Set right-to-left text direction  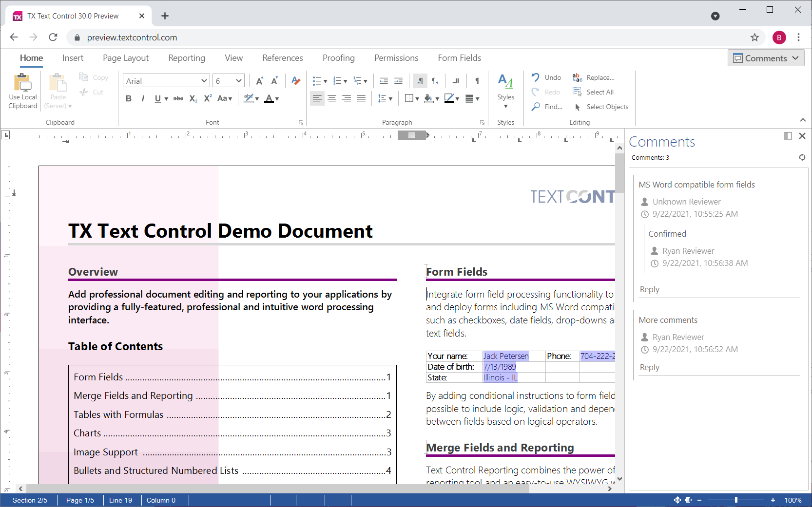tap(435, 81)
